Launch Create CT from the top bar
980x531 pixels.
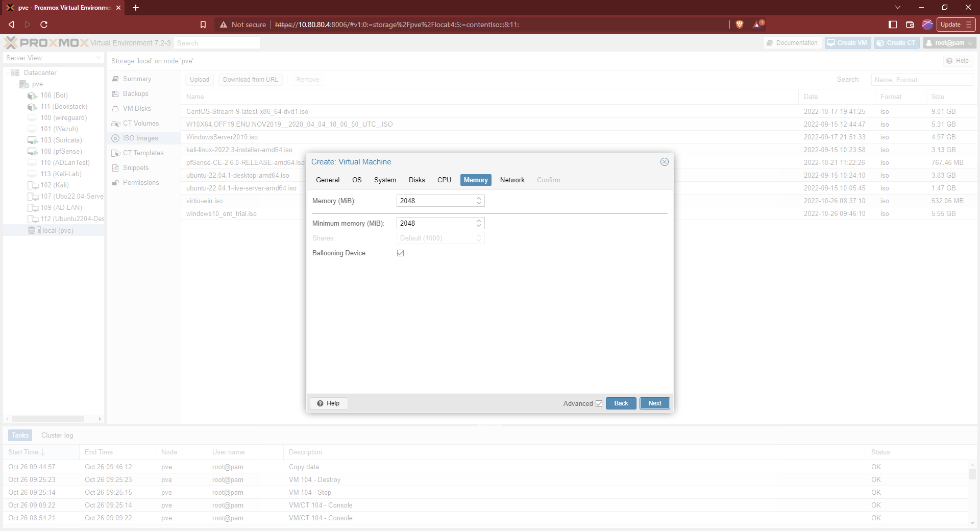[x=896, y=42]
